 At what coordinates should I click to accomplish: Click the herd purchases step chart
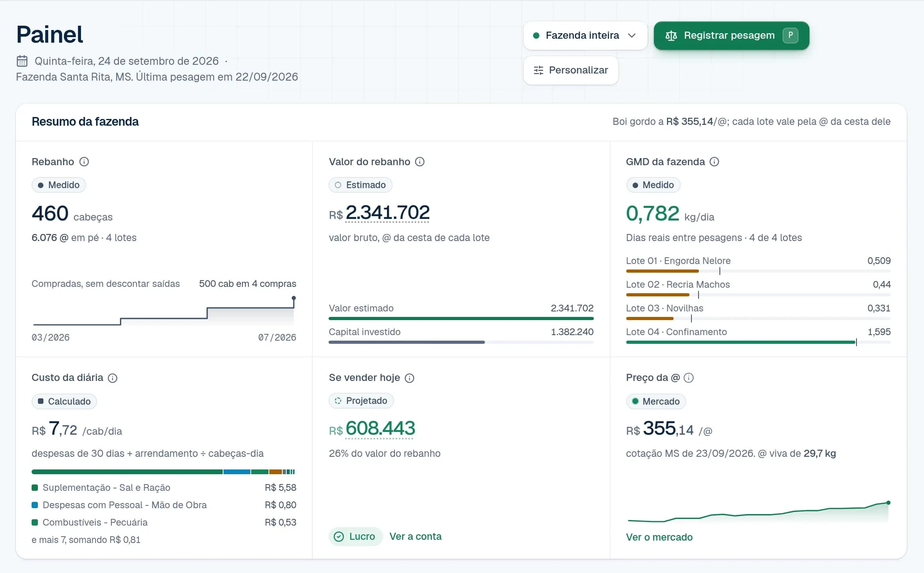click(x=164, y=311)
